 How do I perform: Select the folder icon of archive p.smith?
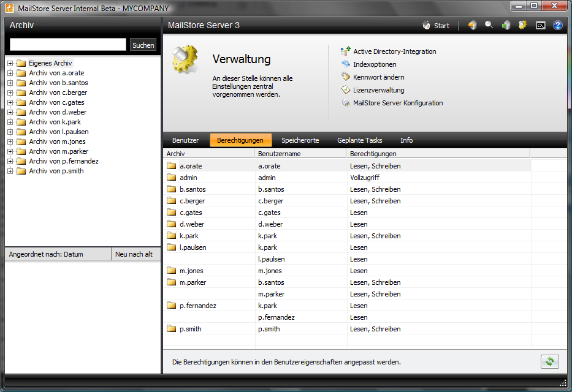click(x=172, y=329)
